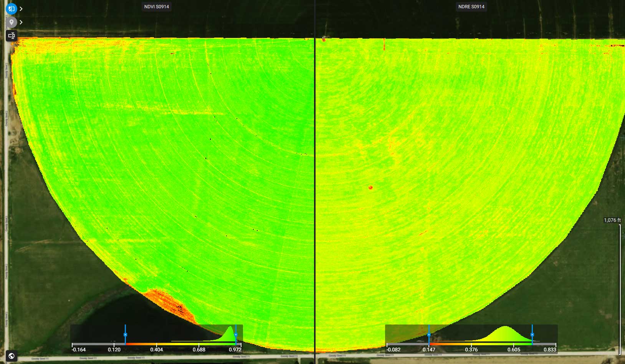Click the NDRE histogram upper threshold handle
Screen dimensions: 625x364
click(532, 335)
